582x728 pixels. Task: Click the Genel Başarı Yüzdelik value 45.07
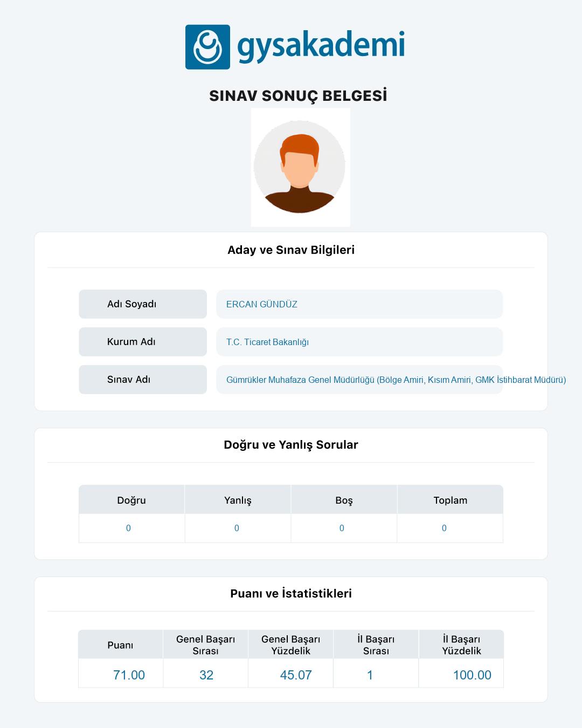click(296, 675)
